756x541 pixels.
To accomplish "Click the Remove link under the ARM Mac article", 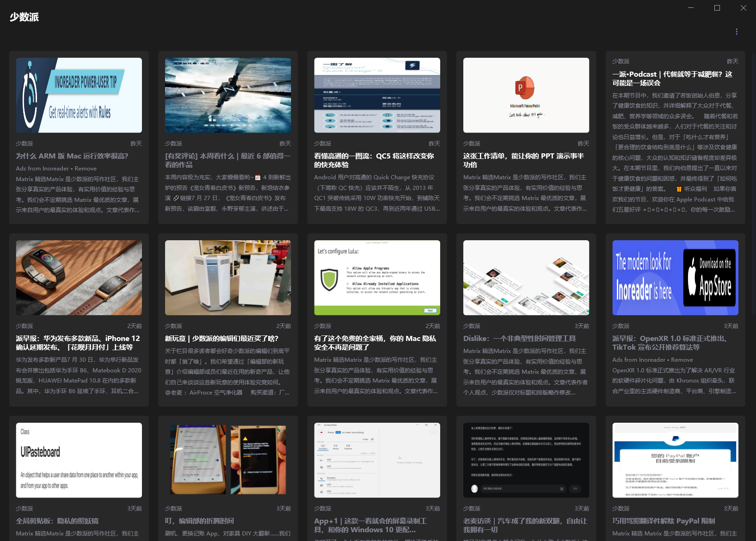I will 86,169.
